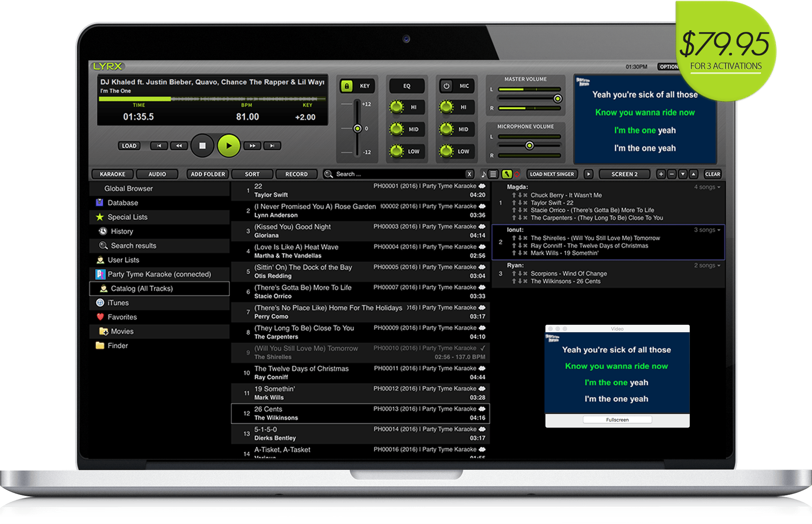Click the Search input field
The image size is (812, 524).
(398, 174)
